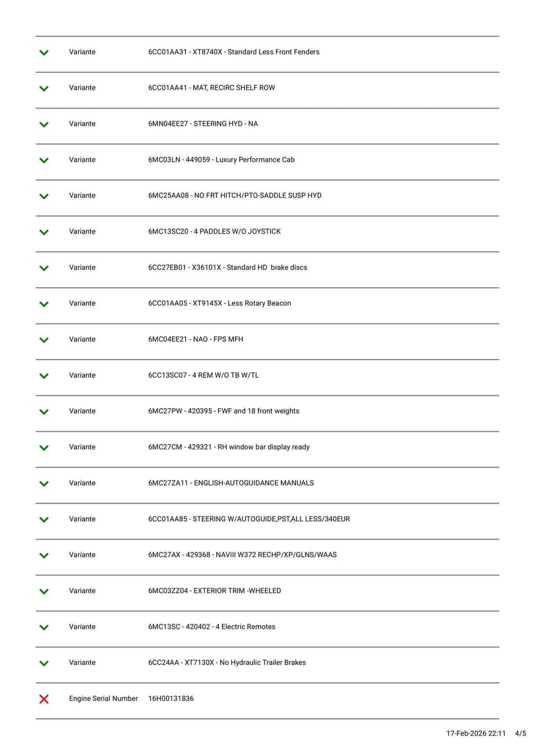Expand the Standard Less Front Fenders row
Image resolution: width=535 pixels, height=756 pixels.
(x=44, y=52)
